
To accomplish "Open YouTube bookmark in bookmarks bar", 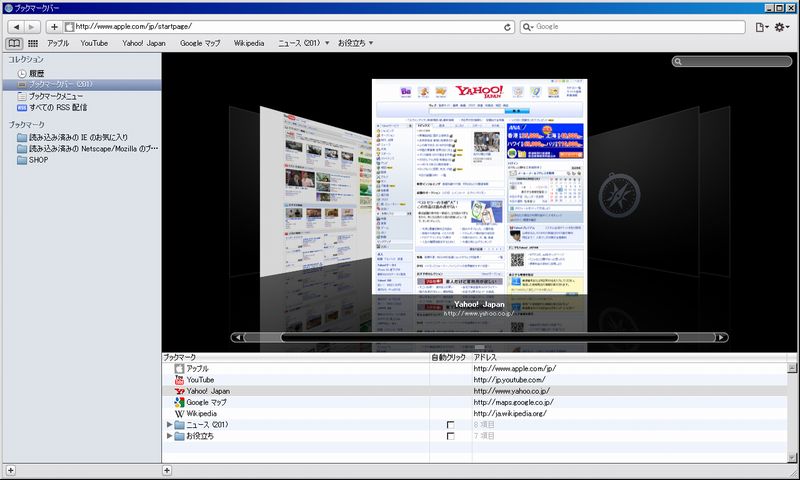I will tap(94, 43).
